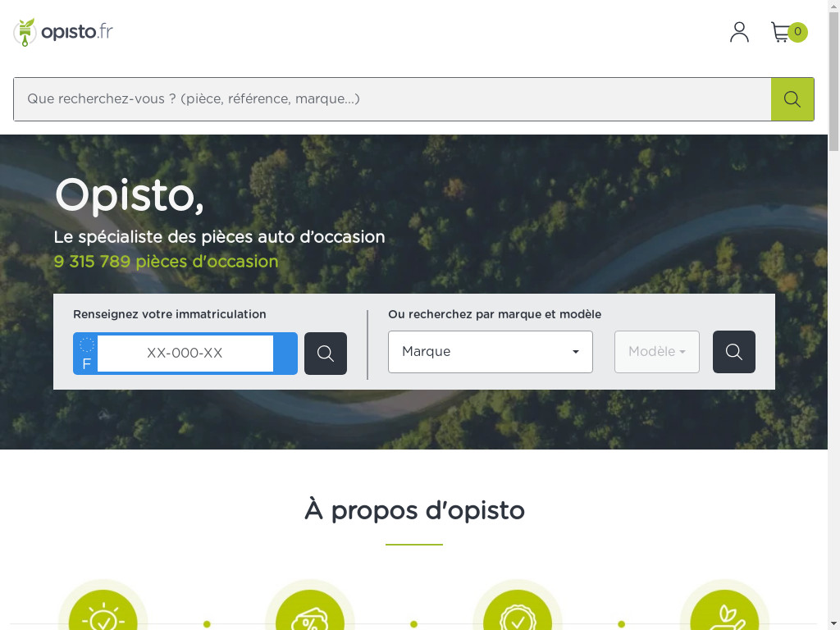Click the brand and model search magnifier
Viewport: 840px width, 630px height.
[x=733, y=352]
